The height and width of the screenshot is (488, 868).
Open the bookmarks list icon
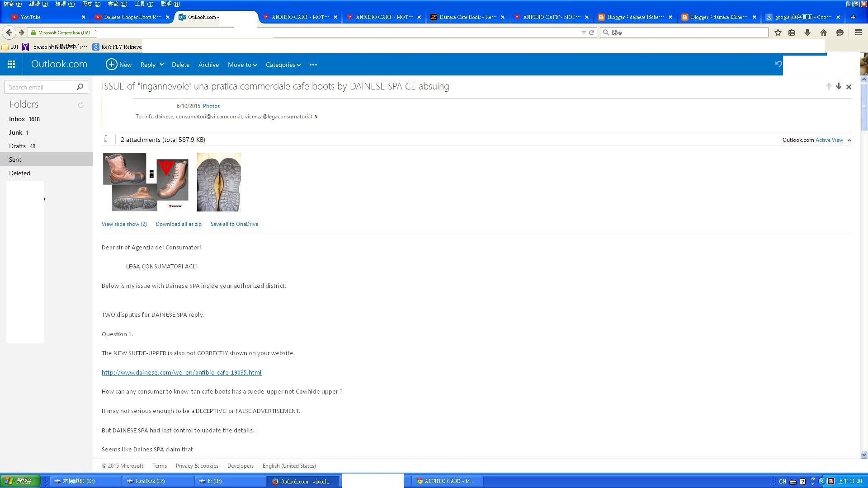792,33
